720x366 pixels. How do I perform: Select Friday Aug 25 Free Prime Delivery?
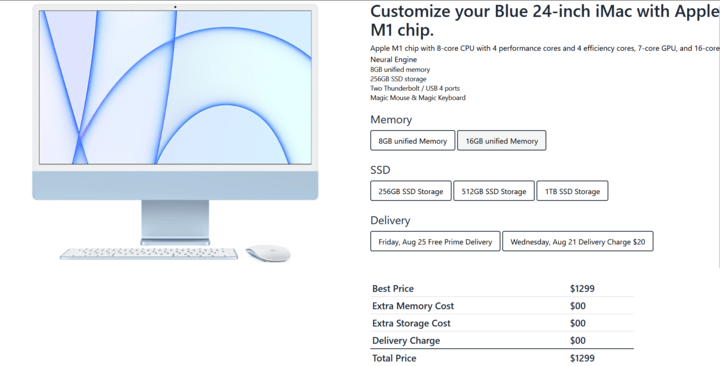435,242
